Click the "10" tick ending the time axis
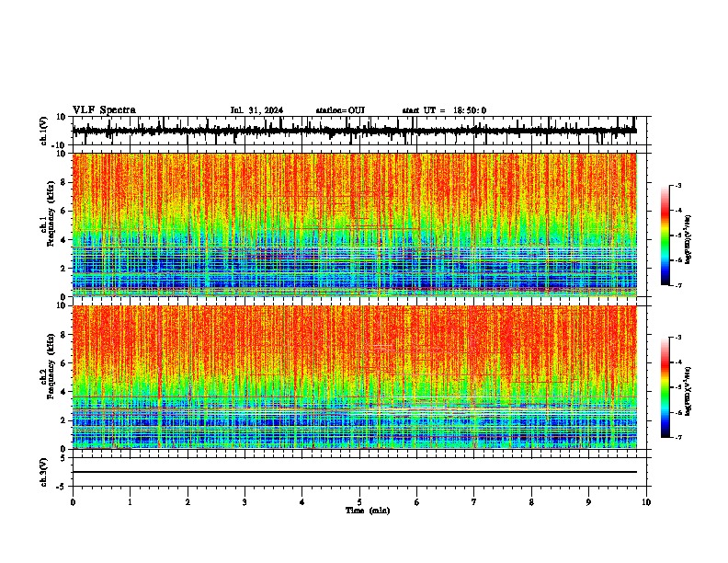The image size is (728, 563). tap(646, 502)
